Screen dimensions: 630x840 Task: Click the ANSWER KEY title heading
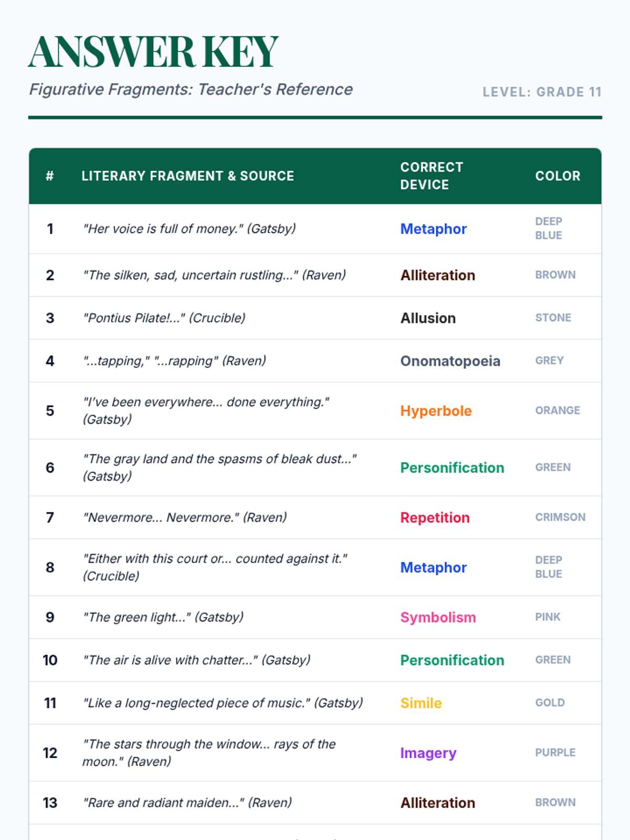pos(153,51)
